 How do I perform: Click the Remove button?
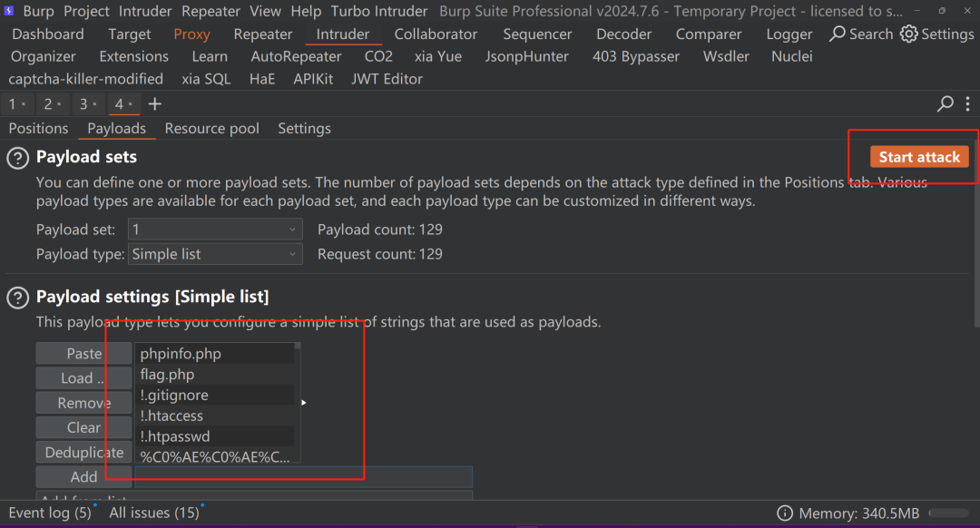point(83,403)
